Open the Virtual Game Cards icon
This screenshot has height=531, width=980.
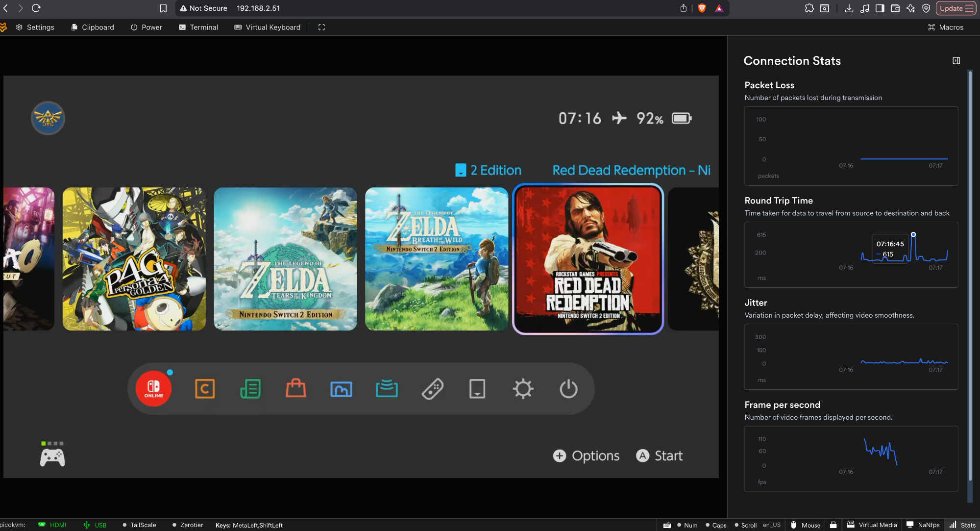pyautogui.click(x=477, y=389)
